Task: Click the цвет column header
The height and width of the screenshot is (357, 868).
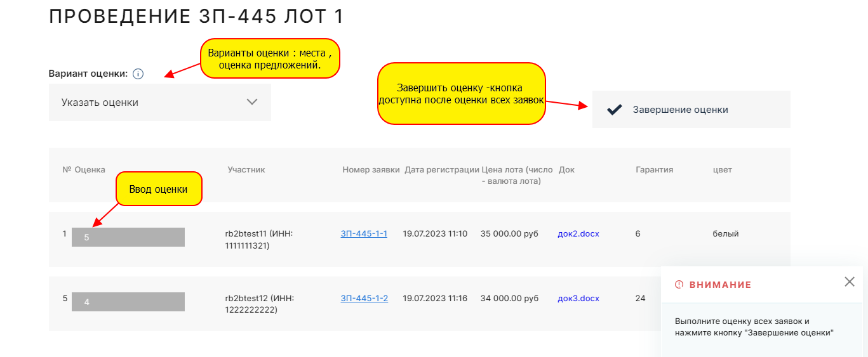Action: tap(722, 170)
